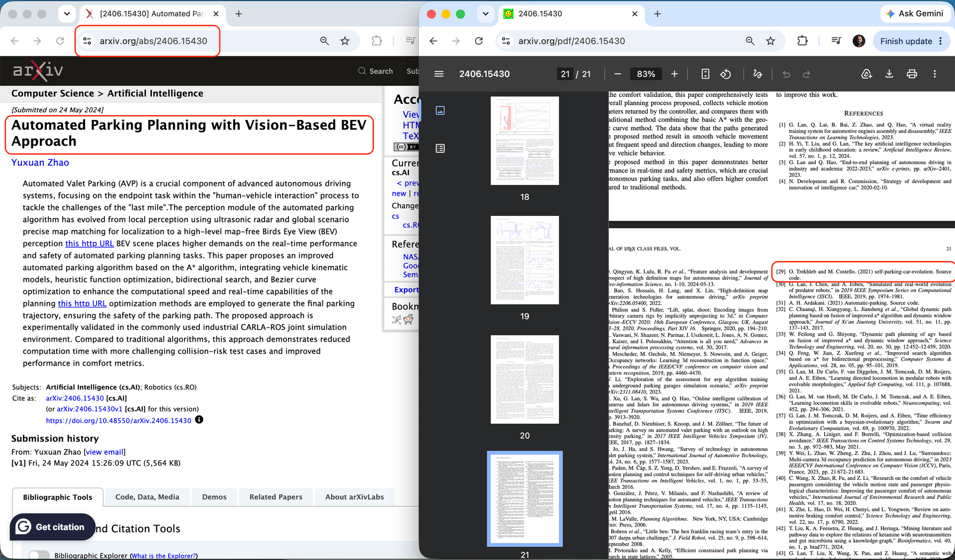The height and width of the screenshot is (560, 955).
Task: Open the PDF viewer more actions menu
Action: coord(935,74)
